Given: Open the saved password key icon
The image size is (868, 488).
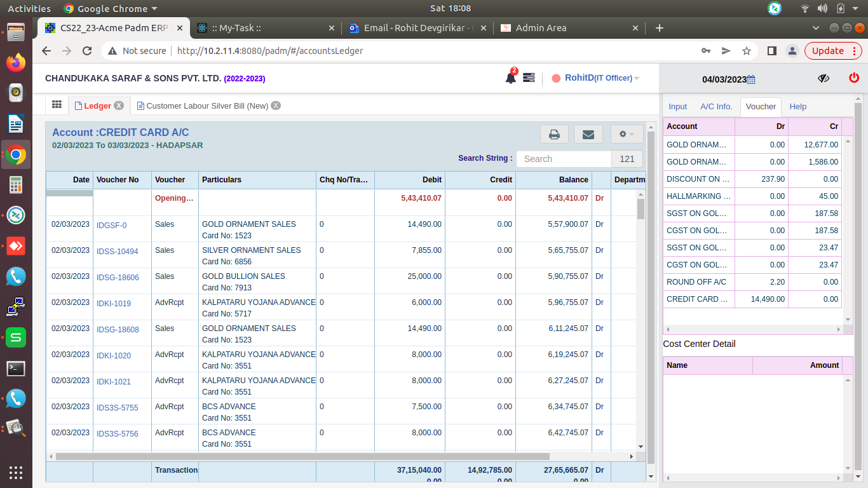Looking at the screenshot, I should click(705, 51).
